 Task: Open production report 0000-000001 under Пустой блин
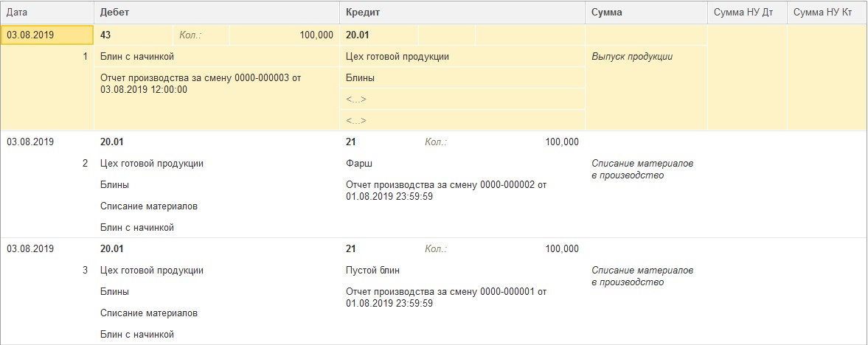pyautogui.click(x=446, y=297)
